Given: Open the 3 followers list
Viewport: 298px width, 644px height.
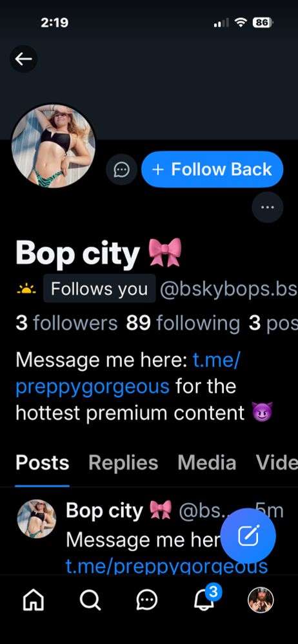Looking at the screenshot, I should 66,323.
